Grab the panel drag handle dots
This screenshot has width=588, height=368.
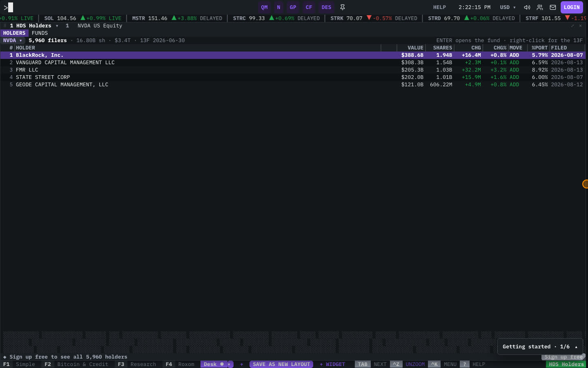(x=5, y=26)
